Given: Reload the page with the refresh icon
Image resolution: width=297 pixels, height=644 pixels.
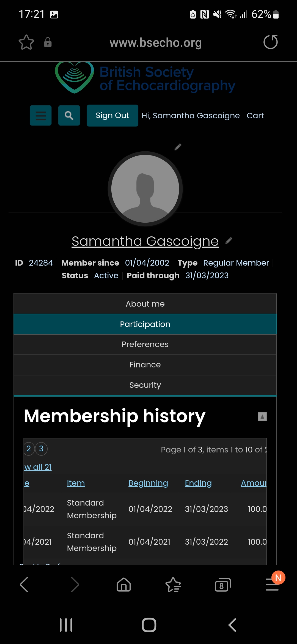Looking at the screenshot, I should click(270, 42).
